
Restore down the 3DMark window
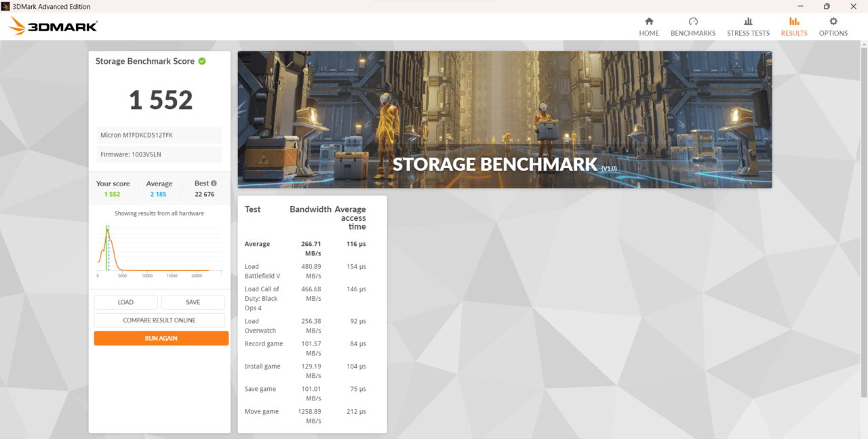(826, 7)
